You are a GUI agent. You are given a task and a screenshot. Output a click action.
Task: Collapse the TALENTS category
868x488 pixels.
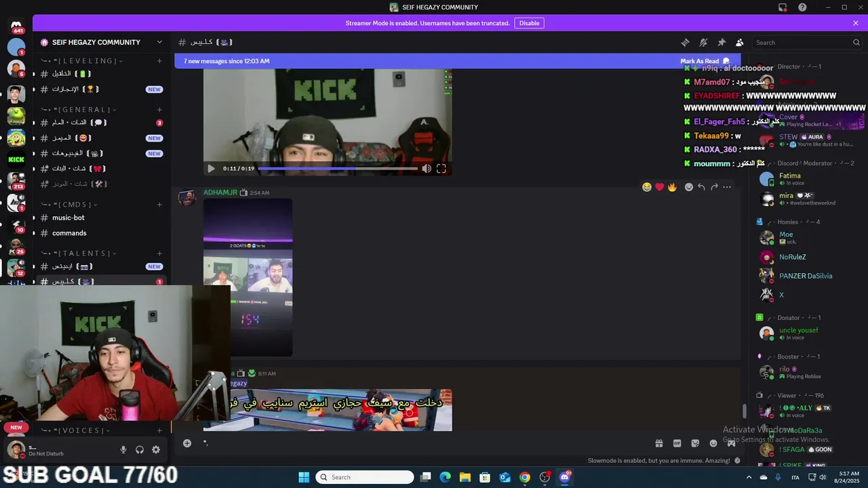pos(79,253)
